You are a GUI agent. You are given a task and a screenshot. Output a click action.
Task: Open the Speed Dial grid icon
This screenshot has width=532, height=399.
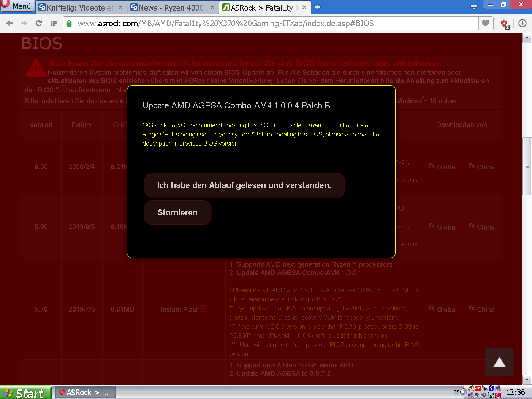click(54, 23)
